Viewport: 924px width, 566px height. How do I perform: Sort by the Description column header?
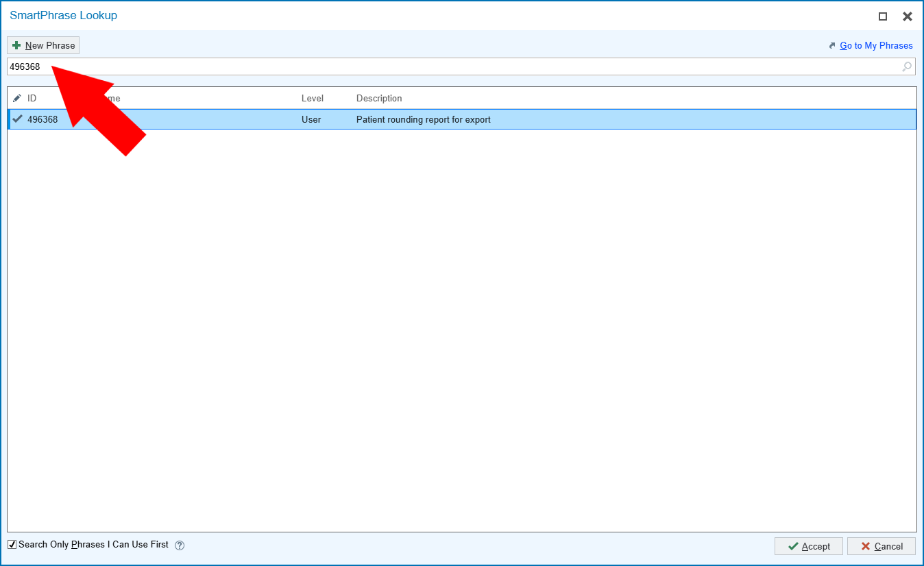(378, 98)
